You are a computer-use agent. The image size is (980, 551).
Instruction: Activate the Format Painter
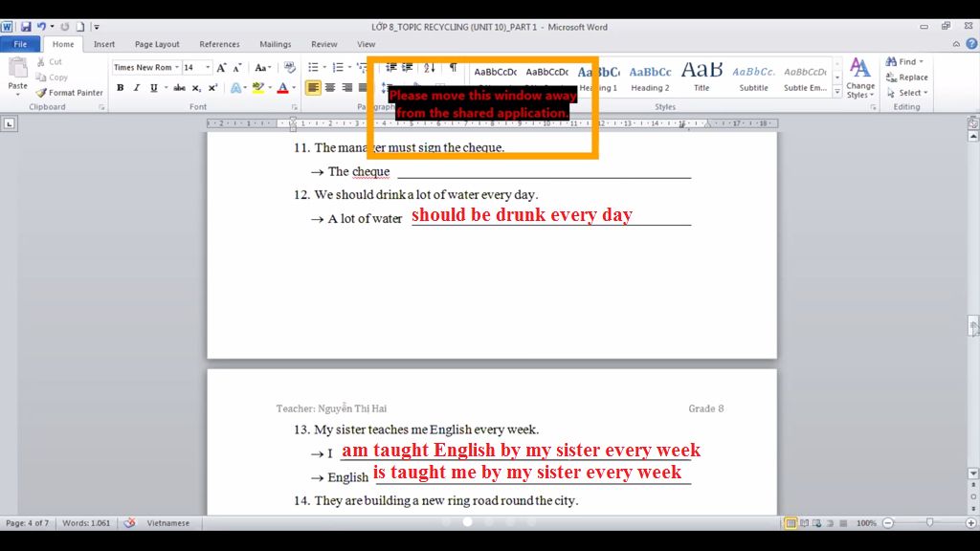coord(69,93)
